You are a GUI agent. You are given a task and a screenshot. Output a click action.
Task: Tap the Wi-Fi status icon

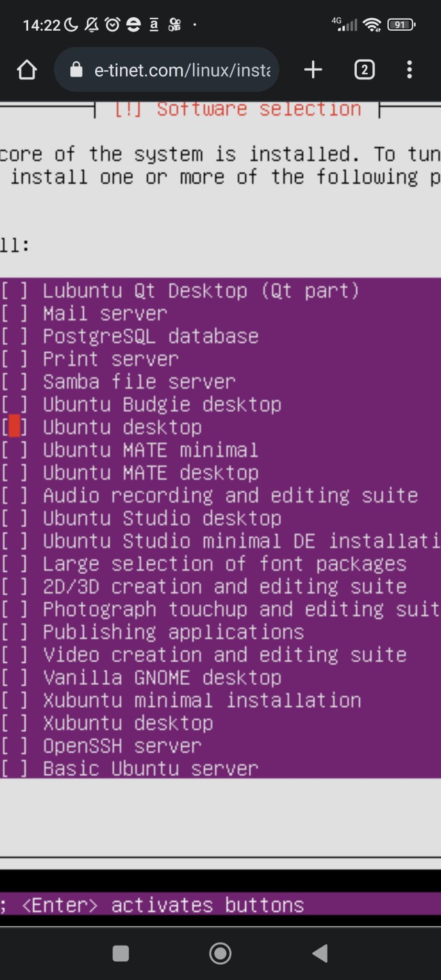click(372, 24)
